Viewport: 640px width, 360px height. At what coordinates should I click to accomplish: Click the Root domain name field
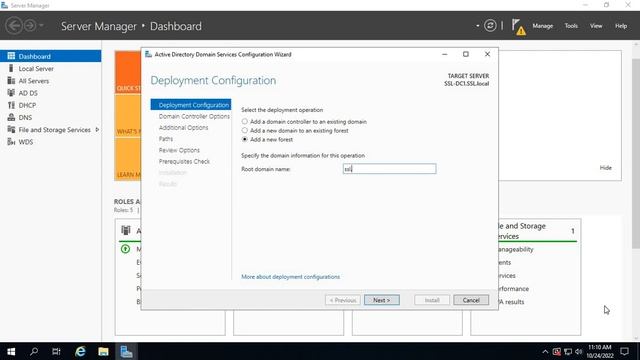[x=389, y=169]
